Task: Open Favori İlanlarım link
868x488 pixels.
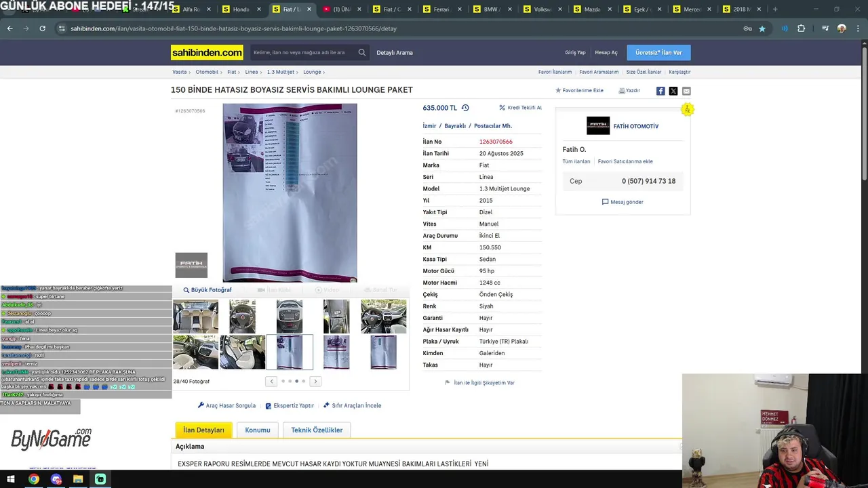Action: (x=555, y=72)
